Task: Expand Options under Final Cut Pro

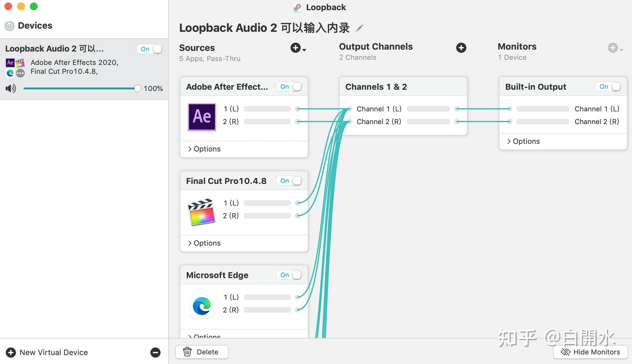Action: pyautogui.click(x=204, y=243)
